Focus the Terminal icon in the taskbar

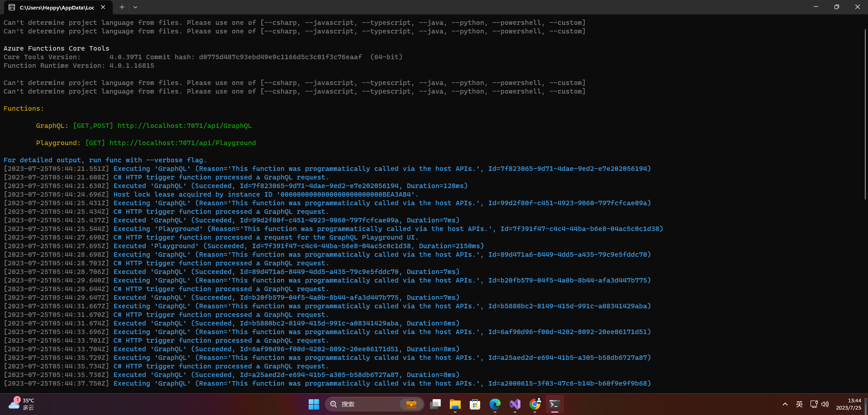coord(555,404)
